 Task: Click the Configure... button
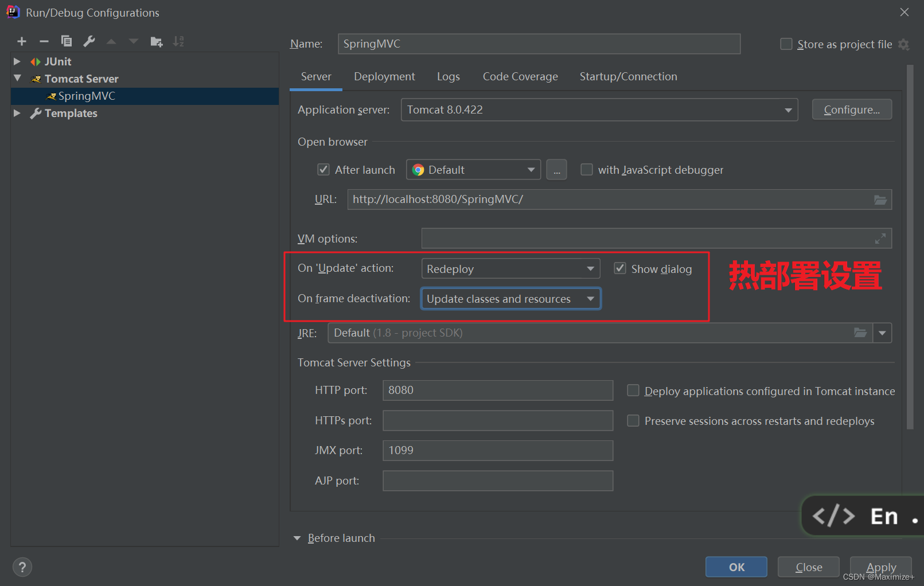pyautogui.click(x=851, y=110)
